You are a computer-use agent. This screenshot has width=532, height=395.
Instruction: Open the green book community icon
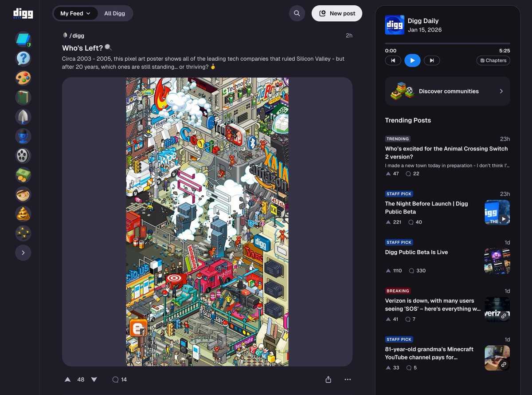click(23, 98)
